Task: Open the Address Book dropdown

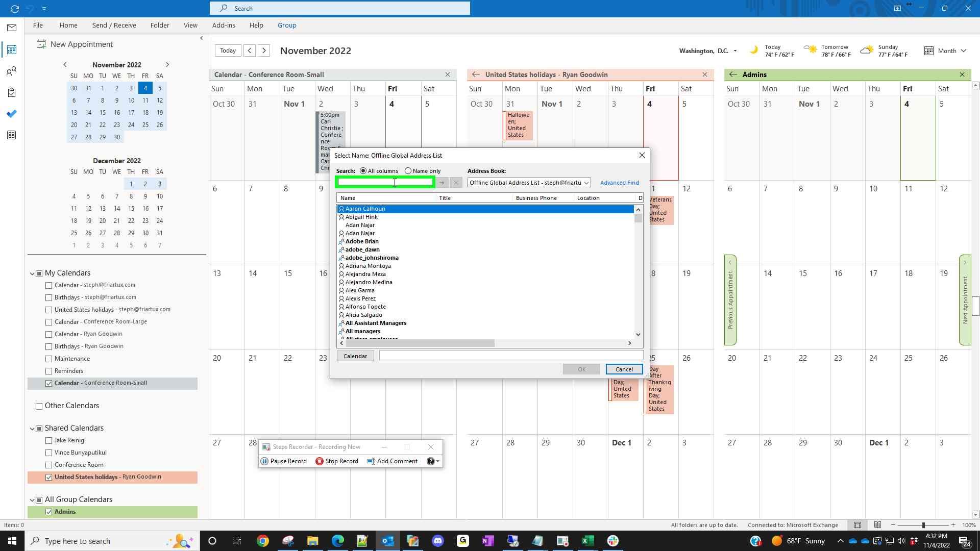Action: [x=586, y=183]
